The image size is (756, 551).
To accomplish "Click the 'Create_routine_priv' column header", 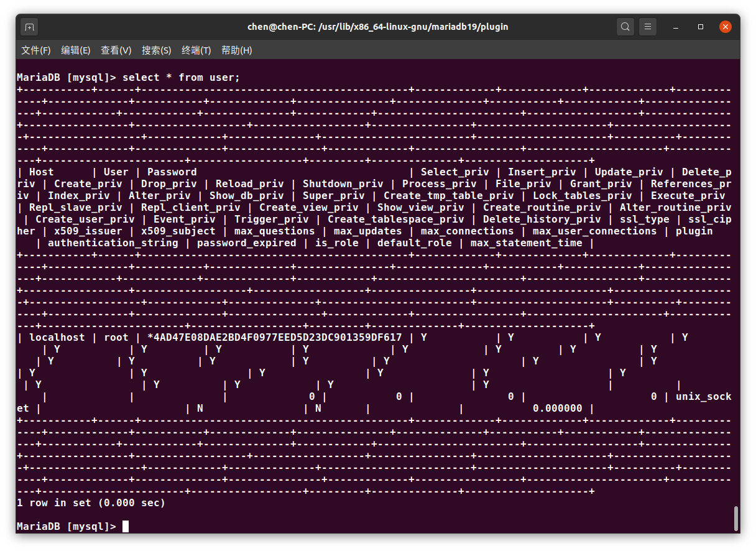I will (542, 208).
